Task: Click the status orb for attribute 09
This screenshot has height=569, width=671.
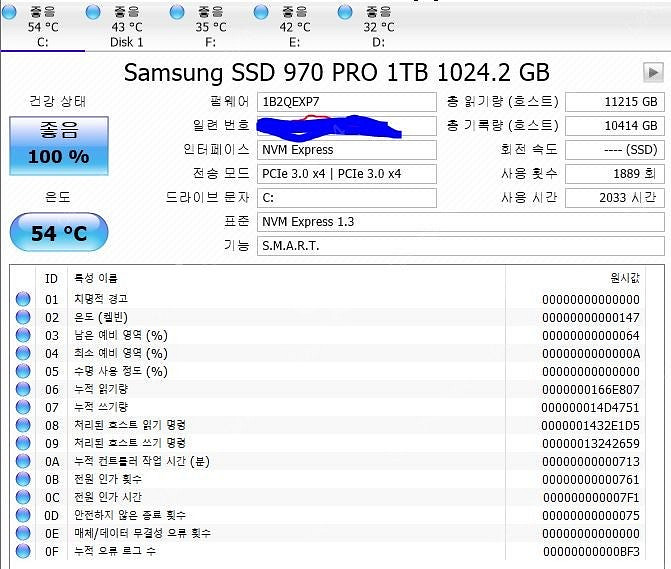Action: (23, 442)
